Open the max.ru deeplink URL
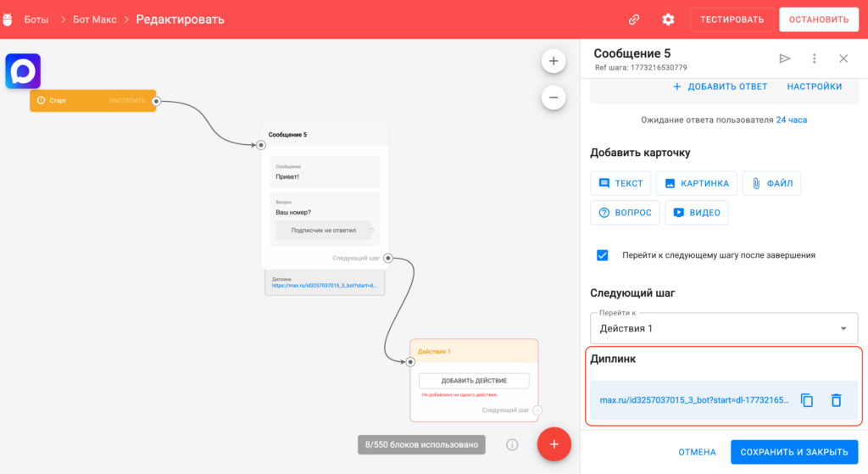Screen dimensions: 868x474 pyautogui.click(x=693, y=400)
